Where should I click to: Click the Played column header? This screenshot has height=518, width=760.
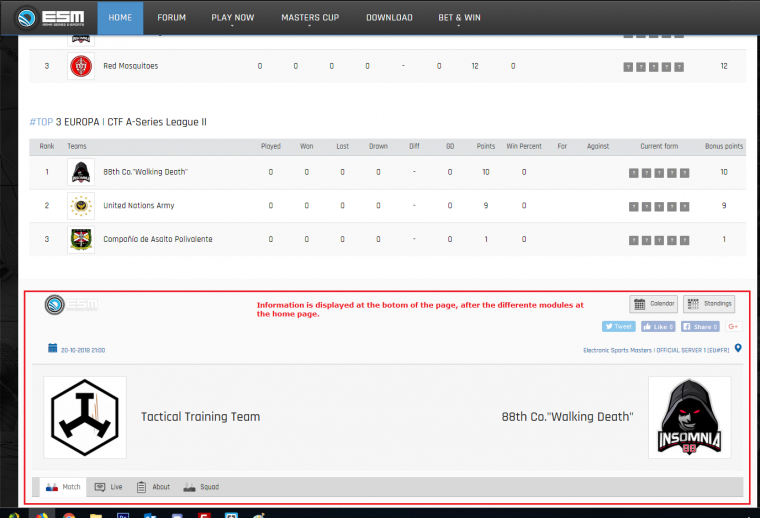click(x=270, y=146)
